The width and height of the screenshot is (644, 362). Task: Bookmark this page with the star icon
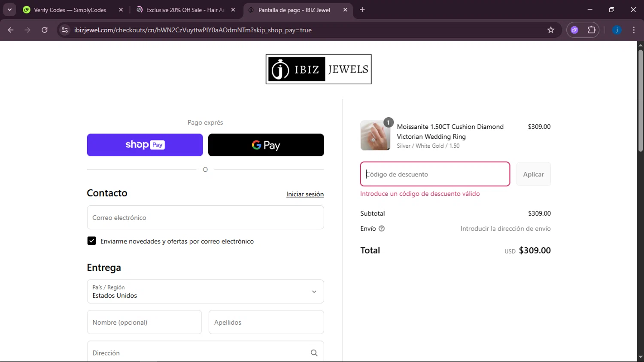tap(551, 30)
